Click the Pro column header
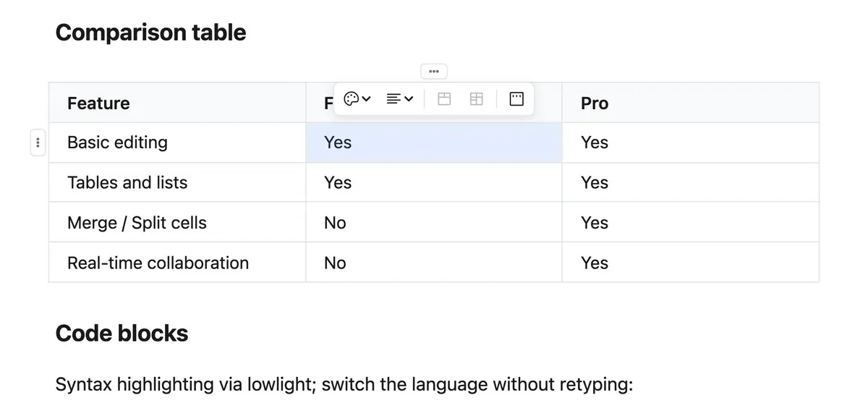This screenshot has width=868, height=416. coord(691,103)
